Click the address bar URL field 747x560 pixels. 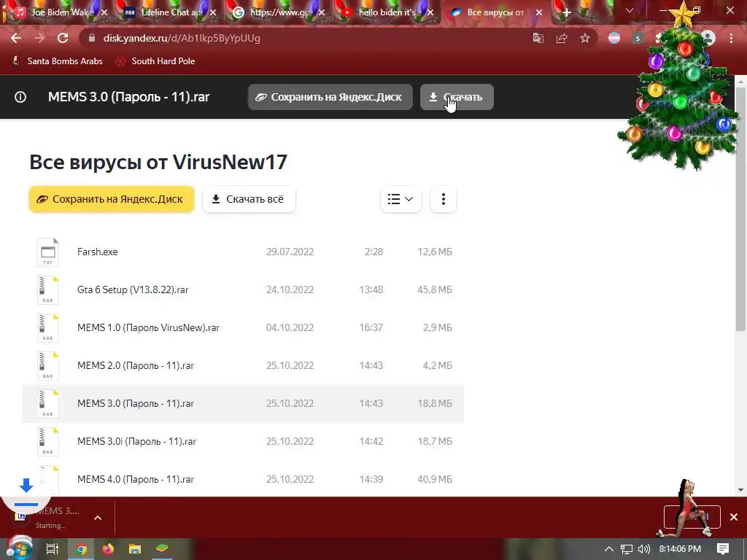pyautogui.click(x=305, y=38)
